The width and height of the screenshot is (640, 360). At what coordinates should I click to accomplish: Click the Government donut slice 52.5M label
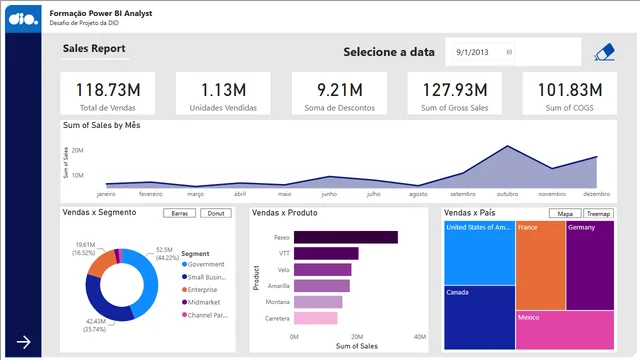click(167, 253)
